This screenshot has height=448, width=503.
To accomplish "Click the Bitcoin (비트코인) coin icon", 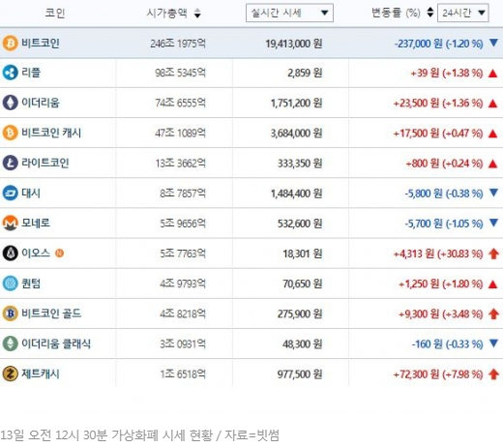I will click(x=10, y=43).
